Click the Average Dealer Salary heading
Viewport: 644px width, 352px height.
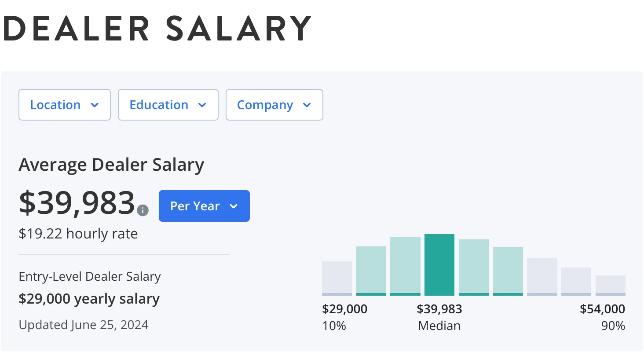[111, 165]
